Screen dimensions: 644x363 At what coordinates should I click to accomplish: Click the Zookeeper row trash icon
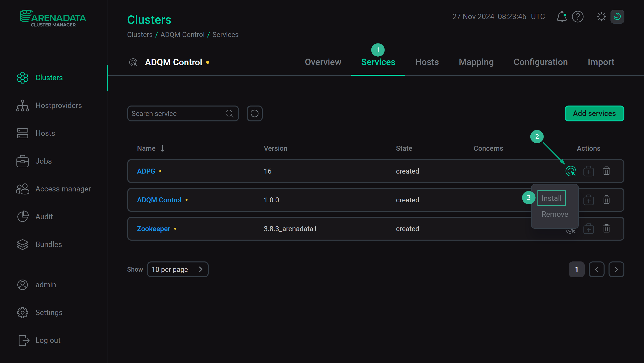(x=606, y=229)
